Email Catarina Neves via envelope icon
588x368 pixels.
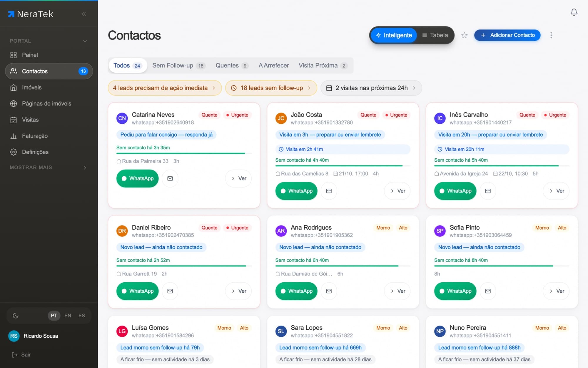(170, 178)
